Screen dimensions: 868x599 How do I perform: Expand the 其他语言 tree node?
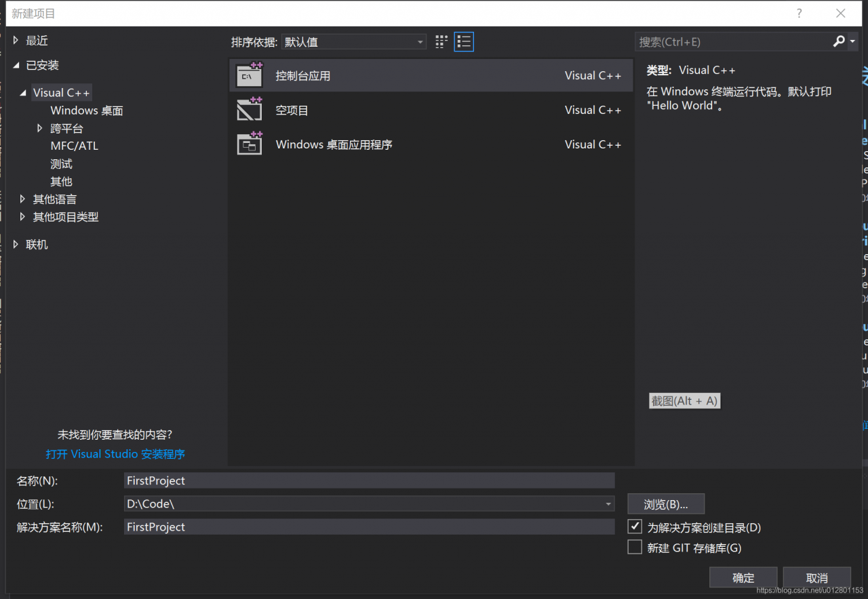coord(23,199)
